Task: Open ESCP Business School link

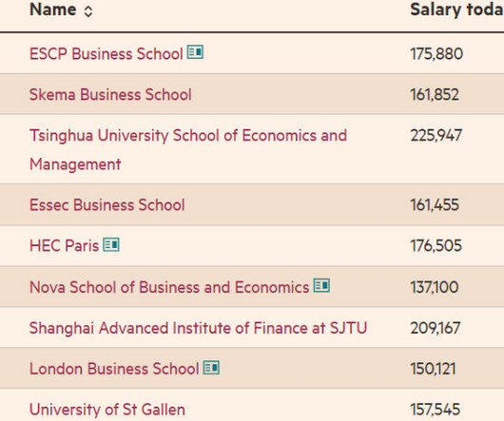Action: point(107,53)
